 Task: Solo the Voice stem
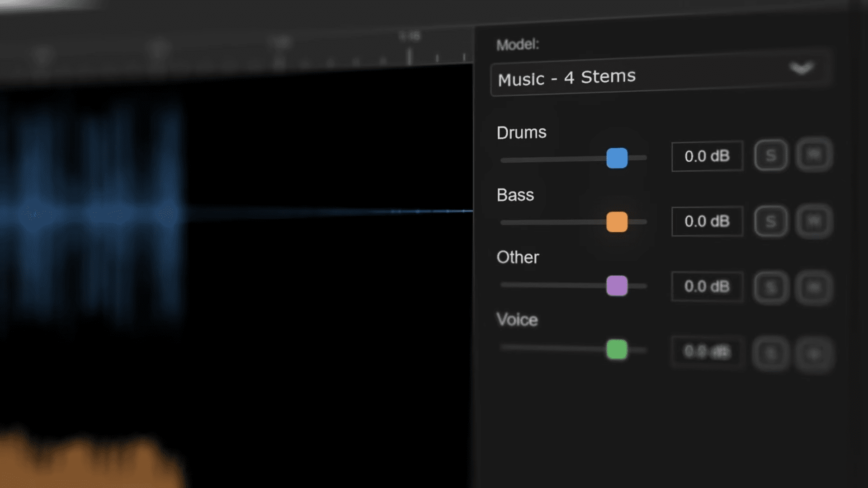[x=771, y=353]
